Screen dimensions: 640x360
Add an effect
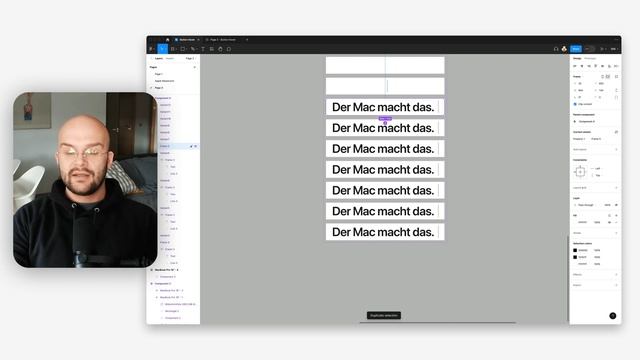(x=616, y=275)
